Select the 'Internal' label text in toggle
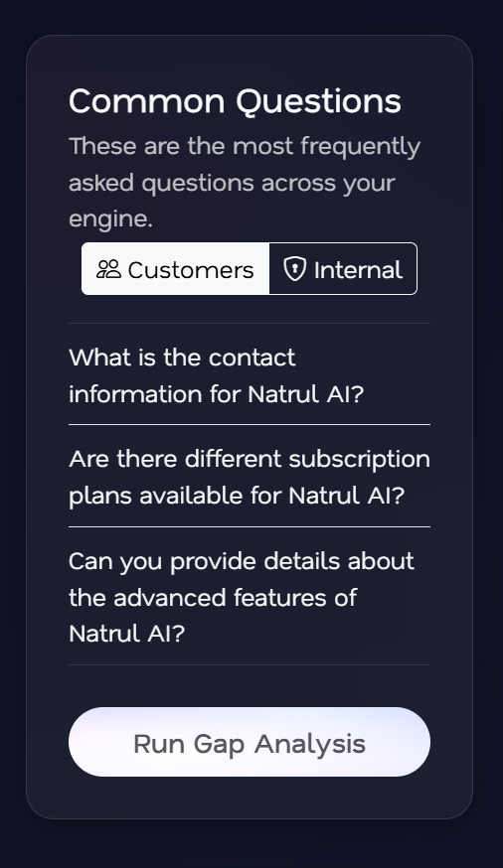Image resolution: width=503 pixels, height=868 pixels. [358, 270]
